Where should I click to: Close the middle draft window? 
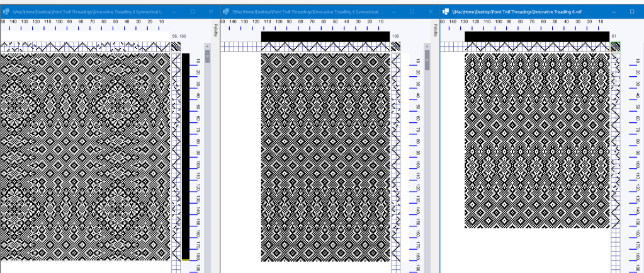tap(430, 11)
